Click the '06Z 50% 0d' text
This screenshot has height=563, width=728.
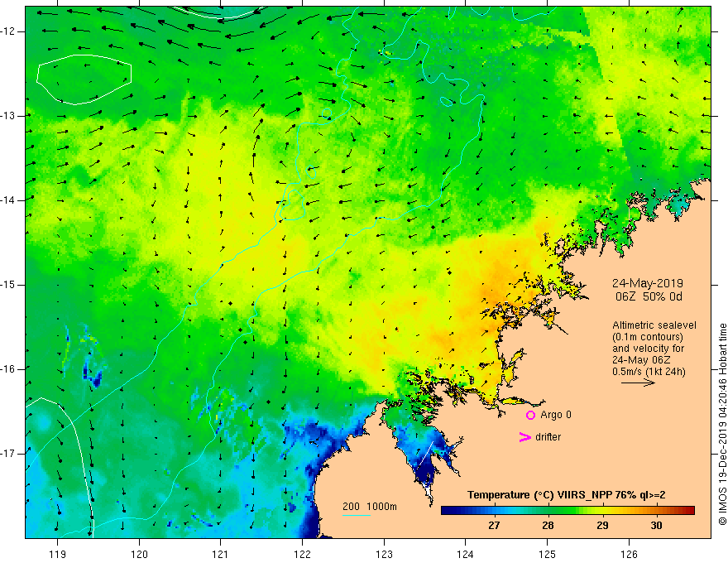[649, 296]
